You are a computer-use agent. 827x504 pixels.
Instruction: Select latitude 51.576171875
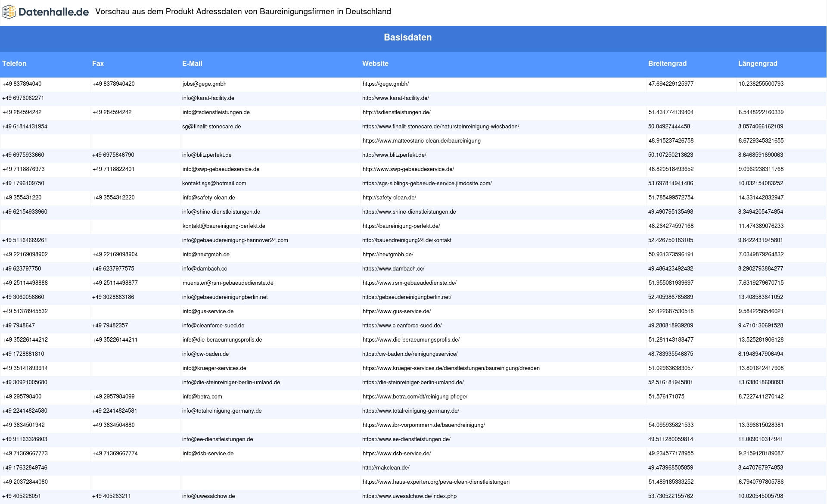[x=666, y=397]
